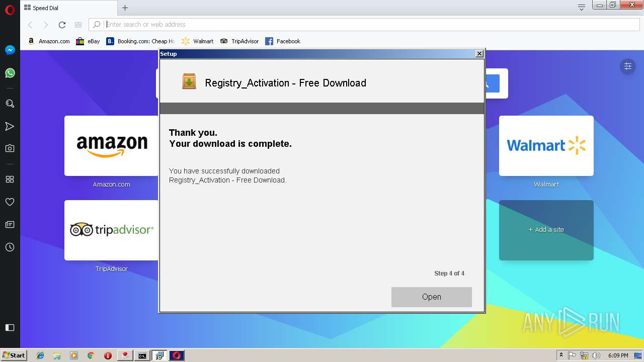
Task: Open TripAdvisor bookmark in bookmarks bar
Action: pyautogui.click(x=239, y=41)
